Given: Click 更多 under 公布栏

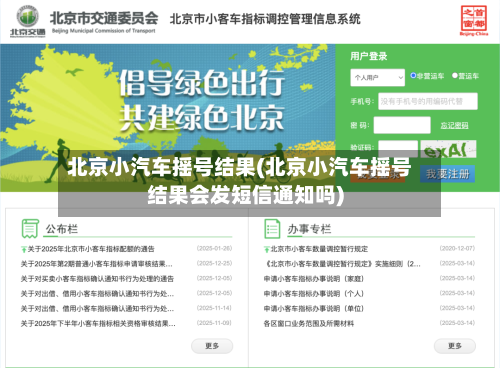Looking at the screenshot, I should point(212,346).
